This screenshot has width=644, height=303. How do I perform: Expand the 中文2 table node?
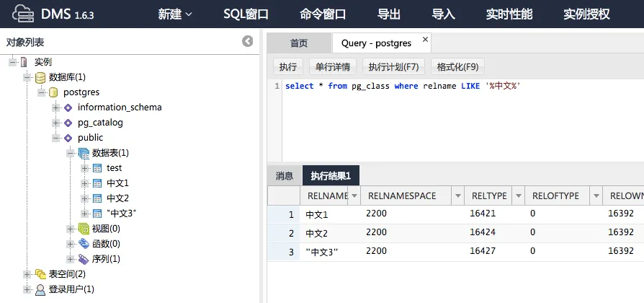pos(85,198)
